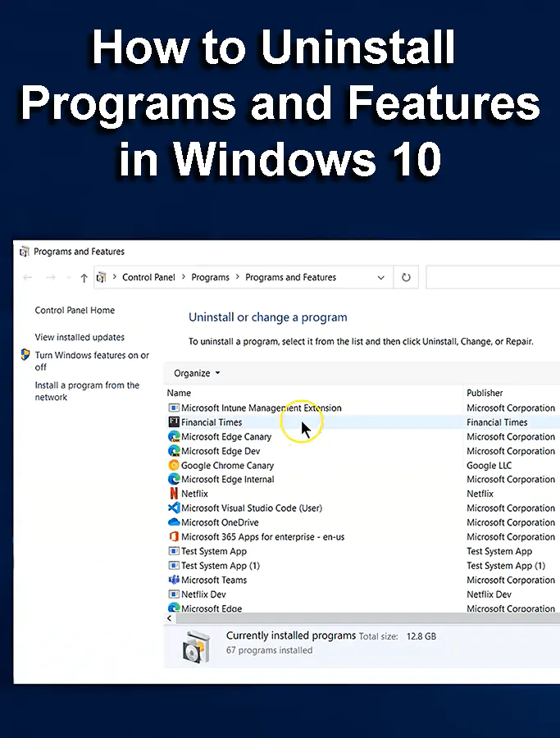Image resolution: width=560 pixels, height=738 pixels.
Task: Select Test System App program name
Action: click(214, 551)
